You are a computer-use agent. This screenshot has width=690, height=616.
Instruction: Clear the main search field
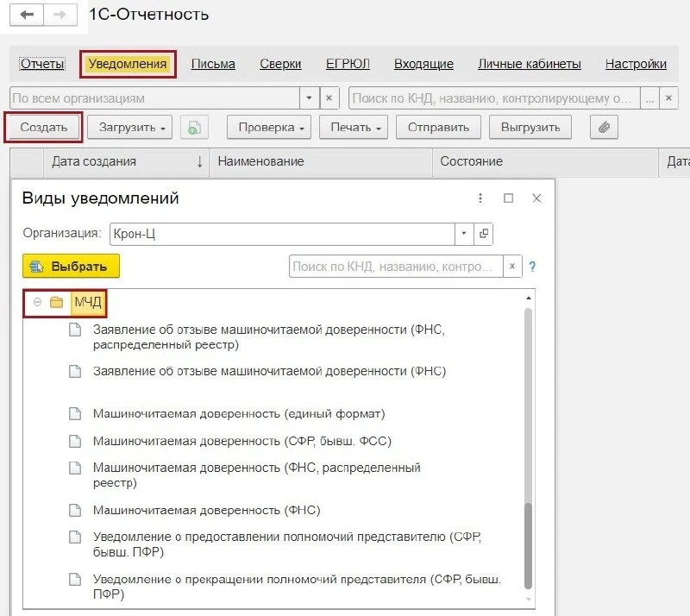668,98
